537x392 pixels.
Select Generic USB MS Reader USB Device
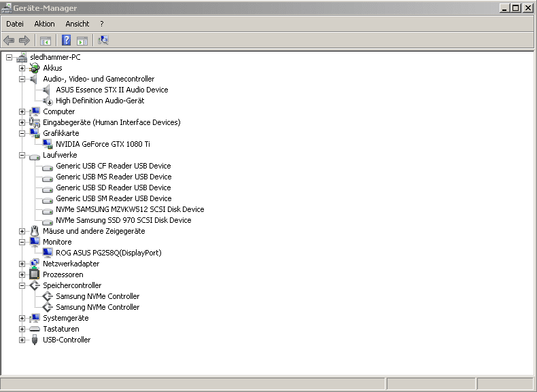click(x=114, y=177)
